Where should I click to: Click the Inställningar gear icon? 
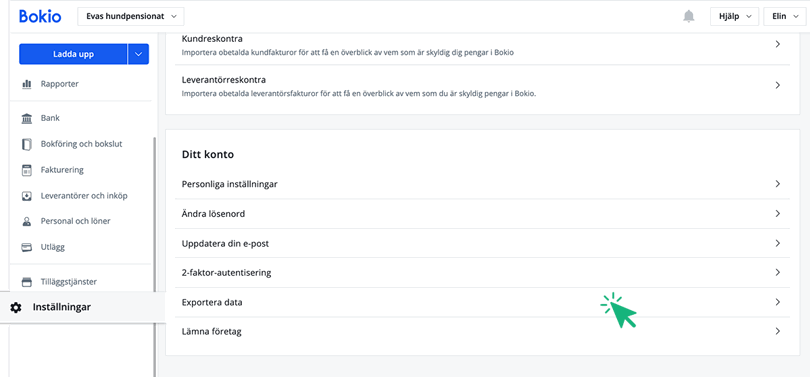[x=16, y=307]
